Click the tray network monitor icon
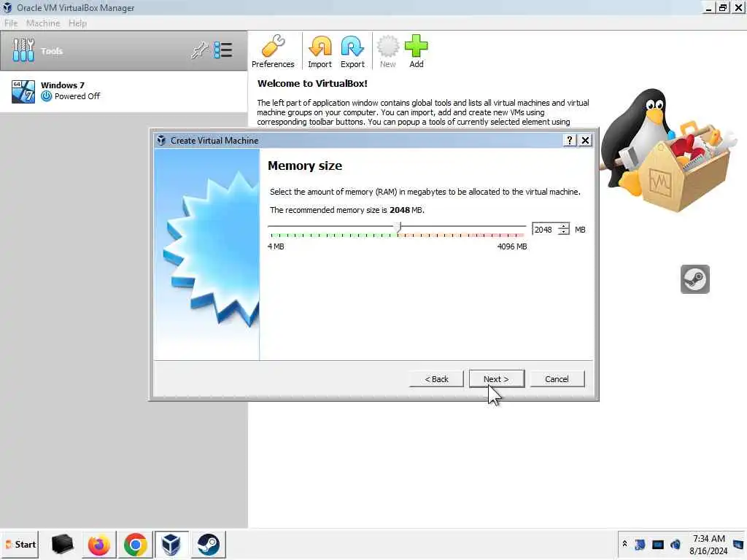 [658, 544]
